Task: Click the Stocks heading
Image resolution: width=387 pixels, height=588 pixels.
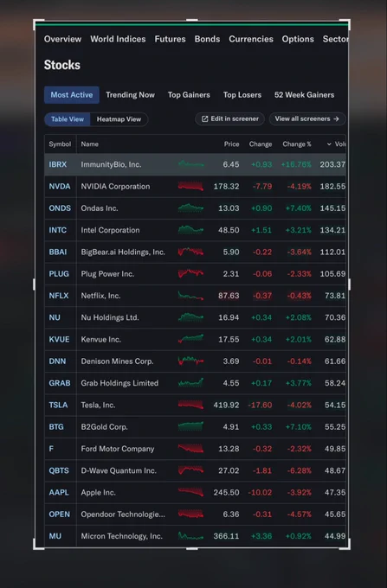Action: click(x=62, y=65)
